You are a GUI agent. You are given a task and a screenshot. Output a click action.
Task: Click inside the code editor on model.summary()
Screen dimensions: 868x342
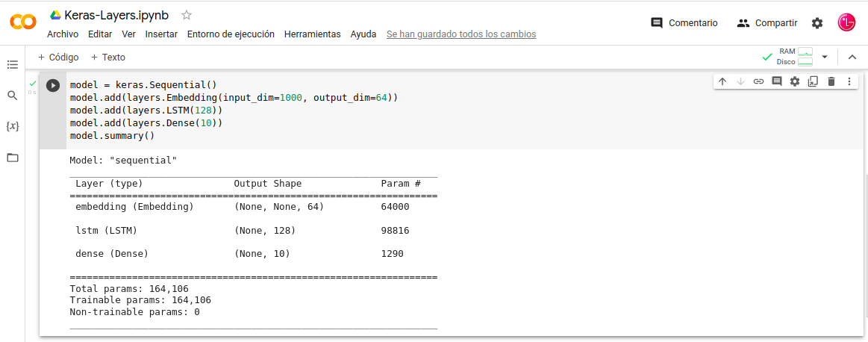click(x=112, y=136)
